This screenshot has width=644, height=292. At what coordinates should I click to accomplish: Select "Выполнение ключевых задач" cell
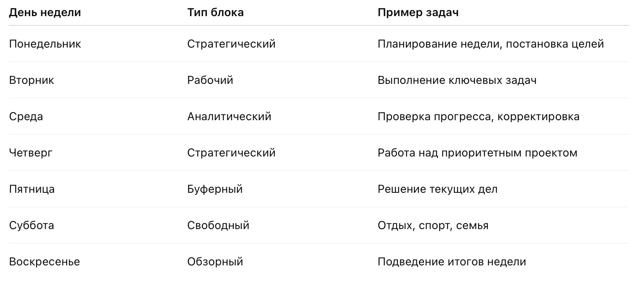pyautogui.click(x=457, y=80)
